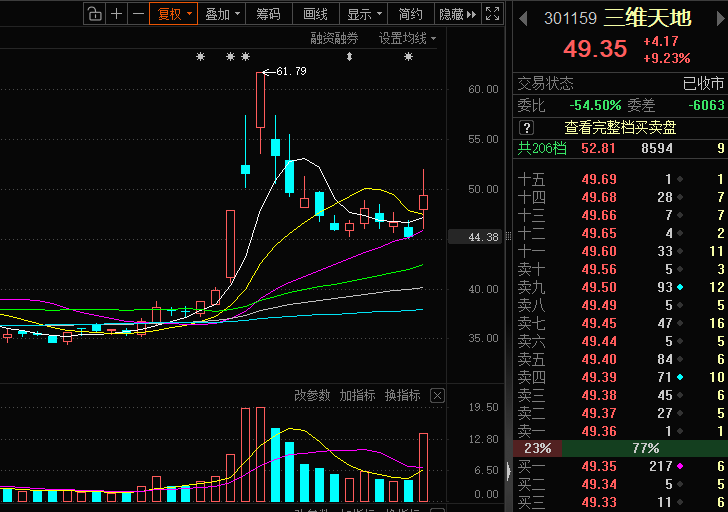Click the 卖九 volume 93
Image resolution: width=728 pixels, height=512 pixels.
(x=664, y=287)
